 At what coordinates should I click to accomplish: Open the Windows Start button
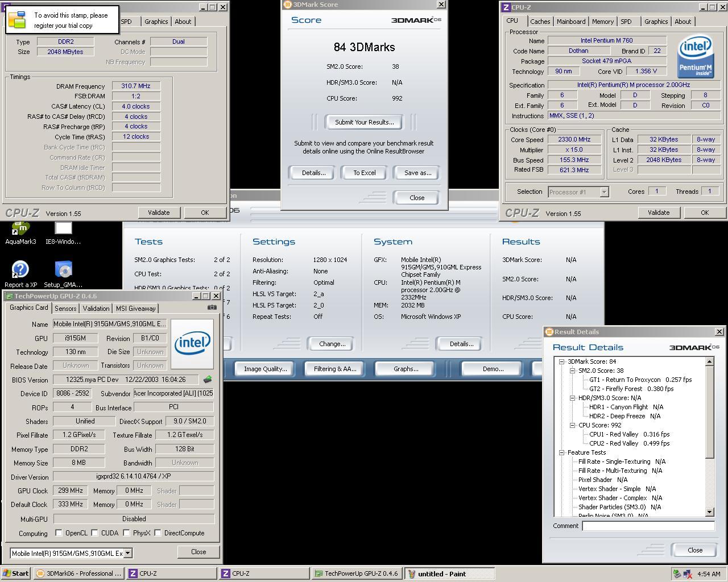tap(16, 573)
